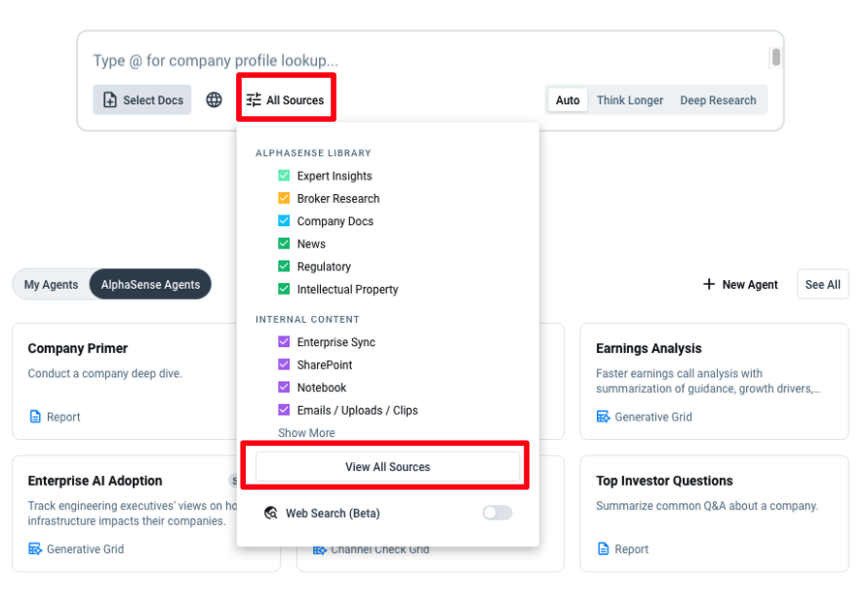This screenshot has height=595, width=868.
Task: Click the All Sources filter sliders icon
Action: 254,99
